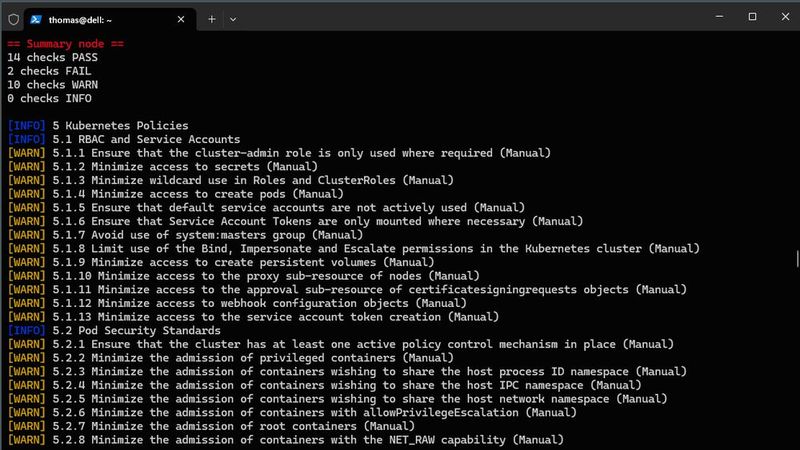Viewport: 800px width, 450px height.
Task: Click the 5.1.3 wildcard use line
Action: tap(231, 180)
